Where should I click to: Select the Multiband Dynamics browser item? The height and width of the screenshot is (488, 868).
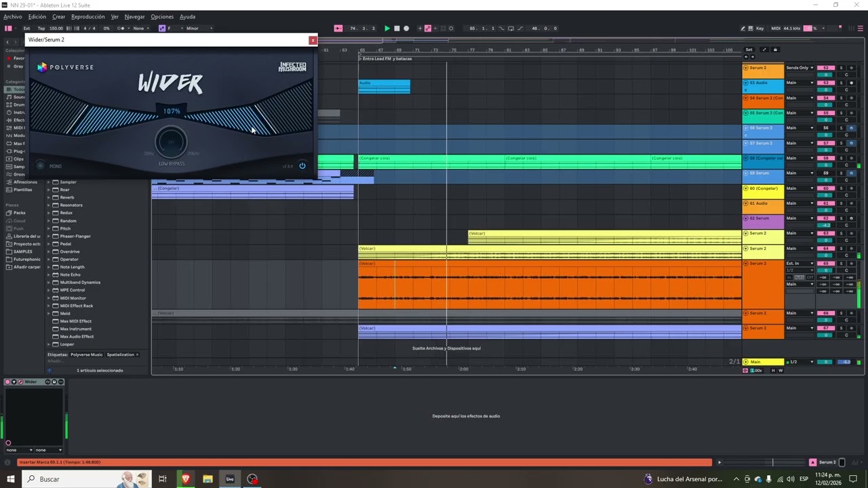80,282
